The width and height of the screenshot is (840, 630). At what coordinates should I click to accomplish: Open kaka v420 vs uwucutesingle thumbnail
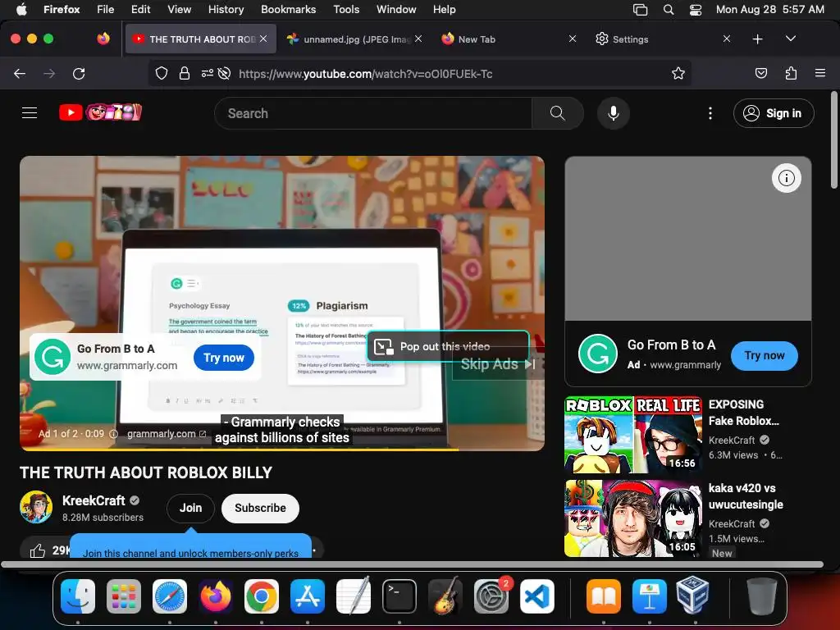632,518
